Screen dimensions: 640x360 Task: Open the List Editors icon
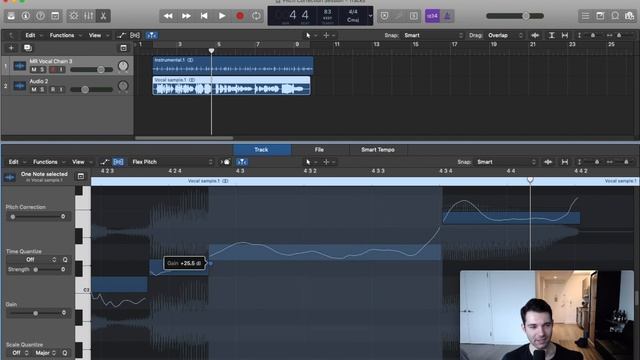point(585,16)
